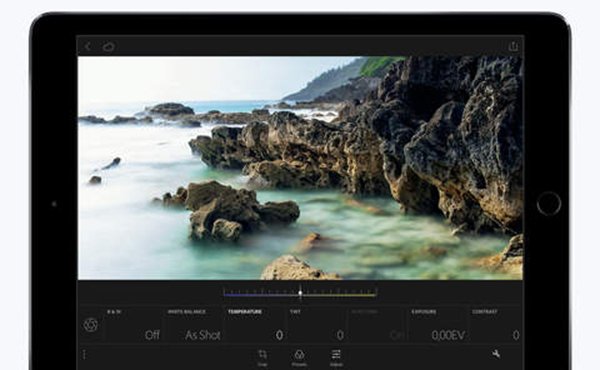
Task: Tap the wrench settings icon
Action: [496, 354]
